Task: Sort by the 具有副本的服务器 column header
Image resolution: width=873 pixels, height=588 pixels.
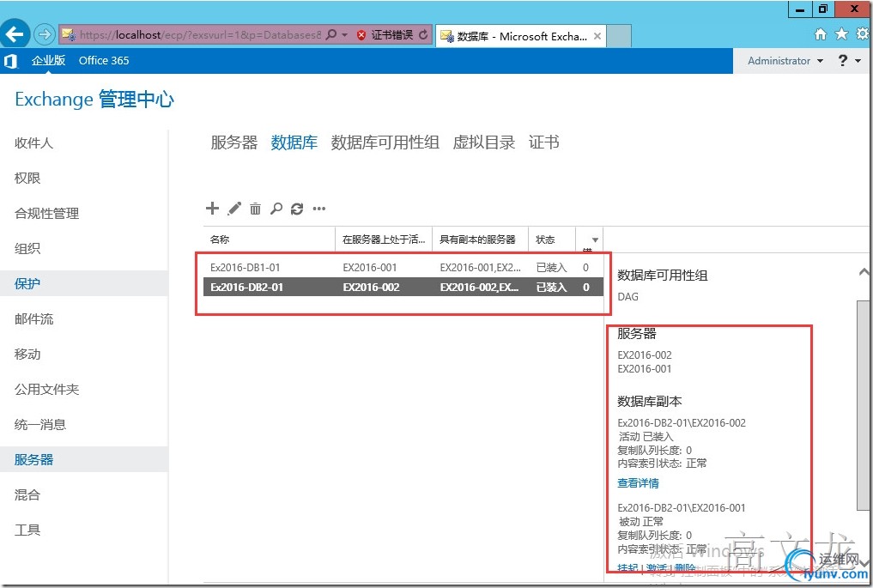Action: [x=480, y=239]
